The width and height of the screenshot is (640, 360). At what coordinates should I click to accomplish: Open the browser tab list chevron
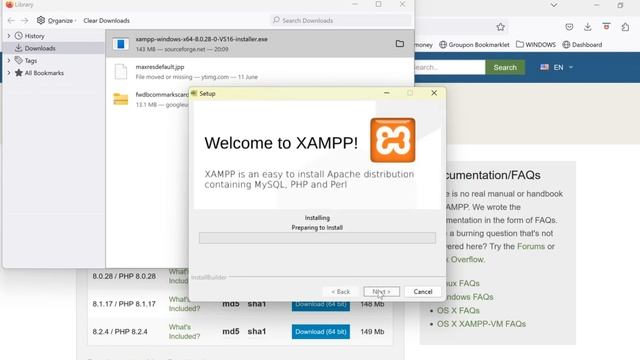pos(553,5)
